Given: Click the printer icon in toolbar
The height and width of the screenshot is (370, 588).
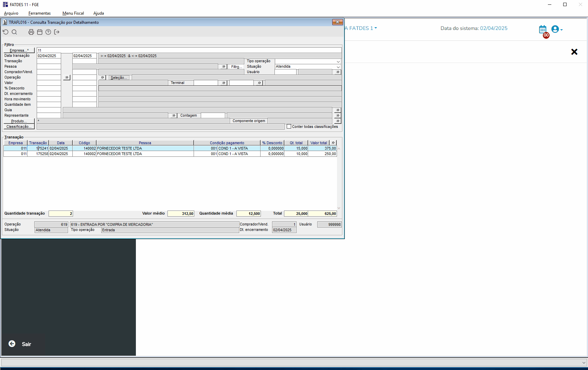Looking at the screenshot, I should pos(31,32).
